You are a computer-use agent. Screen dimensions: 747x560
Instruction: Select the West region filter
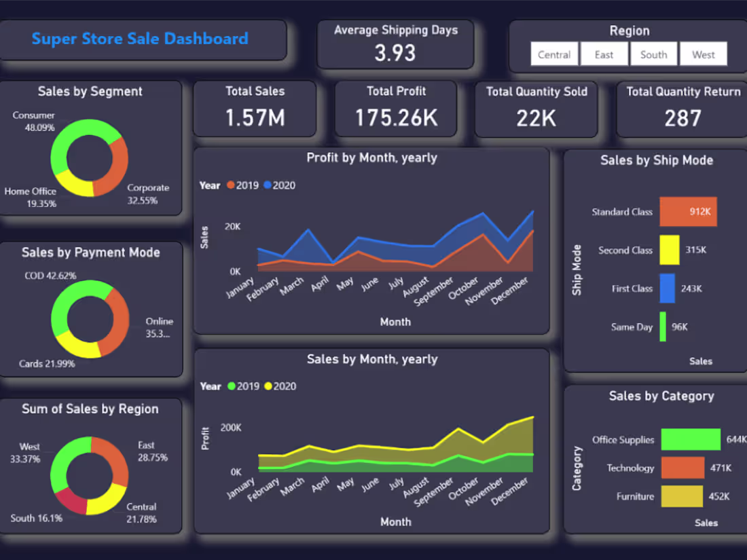[704, 54]
